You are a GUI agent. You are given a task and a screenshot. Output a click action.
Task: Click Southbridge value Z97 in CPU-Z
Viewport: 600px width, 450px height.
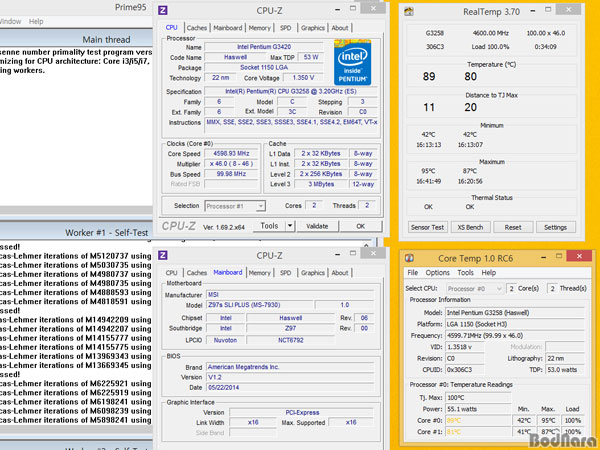click(x=290, y=328)
